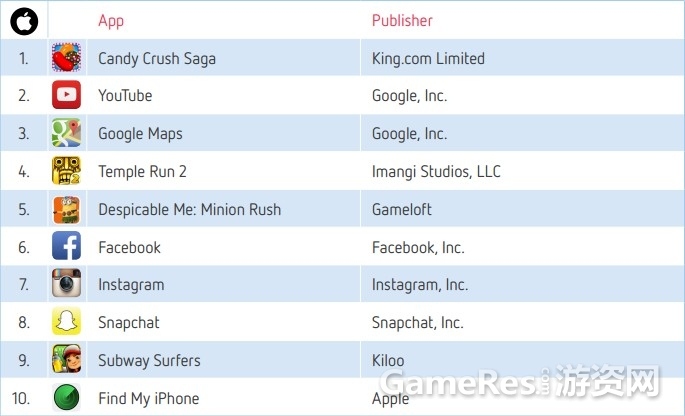The height and width of the screenshot is (416, 685).
Task: Open the red YouTube app icon
Action: 66,94
